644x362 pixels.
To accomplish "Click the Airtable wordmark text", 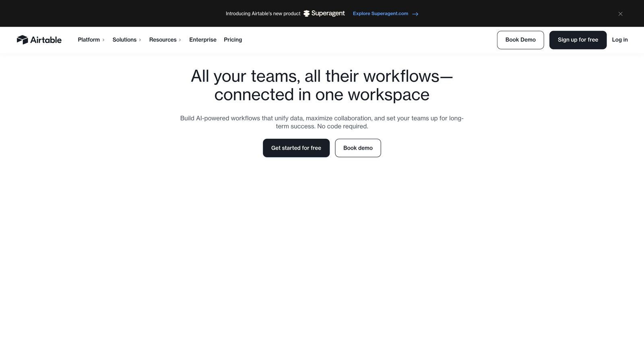I will [45, 39].
